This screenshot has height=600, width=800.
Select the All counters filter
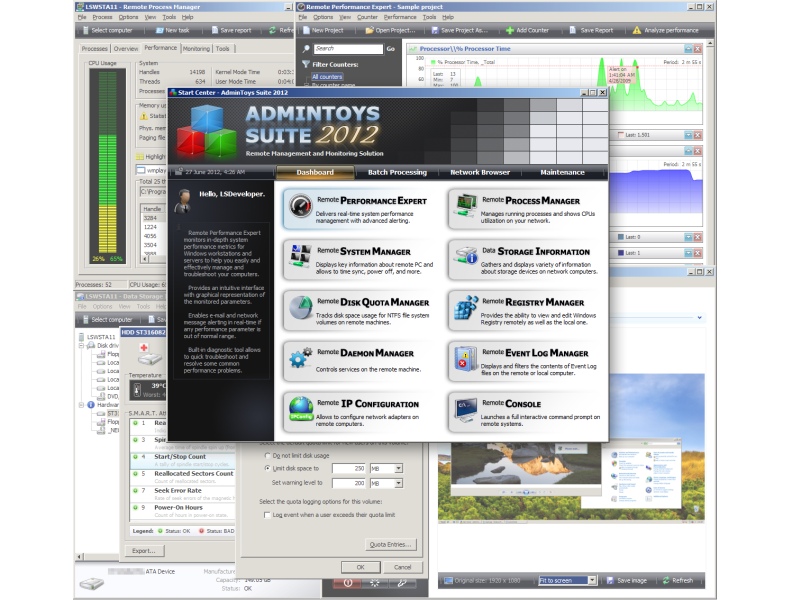[327, 77]
